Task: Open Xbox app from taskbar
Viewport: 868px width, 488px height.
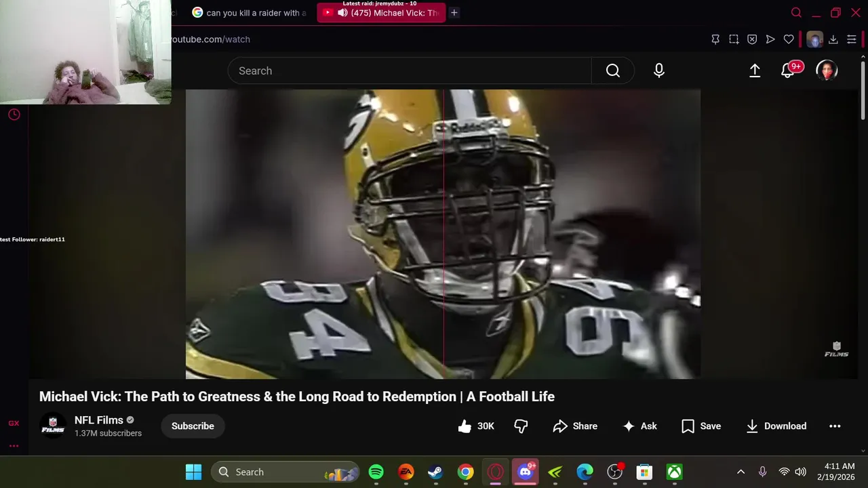Action: click(x=675, y=472)
